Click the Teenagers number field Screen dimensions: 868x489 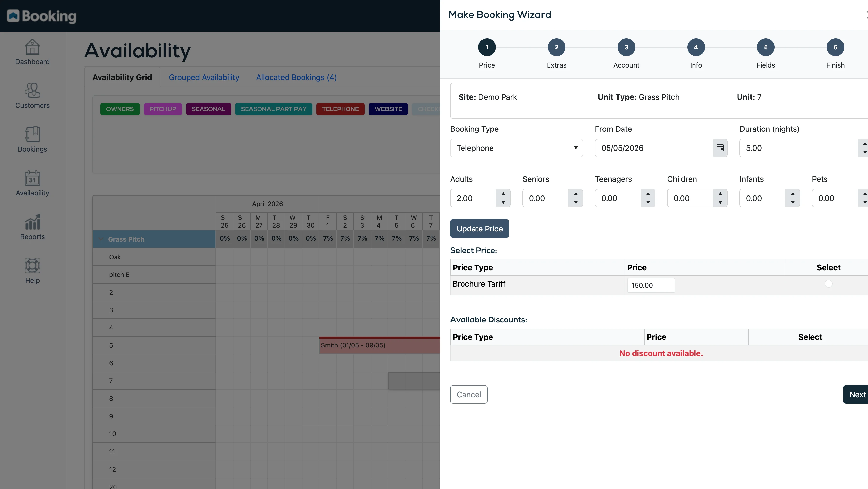pyautogui.click(x=618, y=198)
